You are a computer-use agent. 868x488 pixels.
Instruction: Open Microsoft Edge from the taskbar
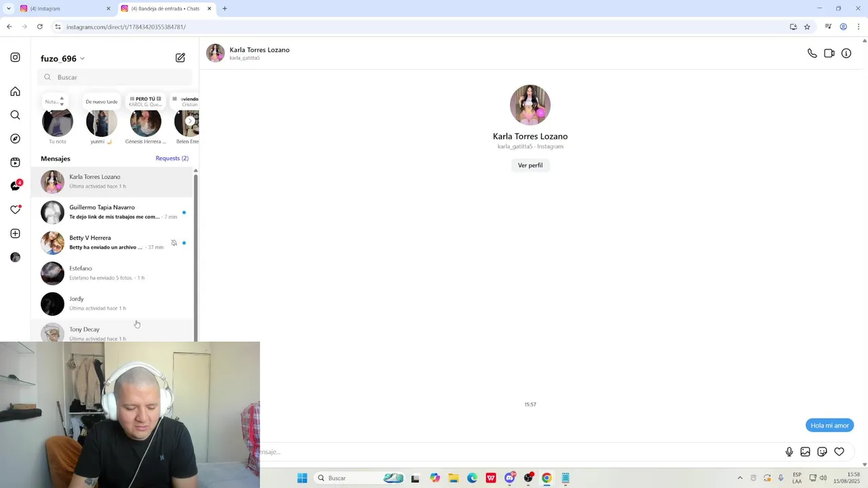[x=472, y=479]
